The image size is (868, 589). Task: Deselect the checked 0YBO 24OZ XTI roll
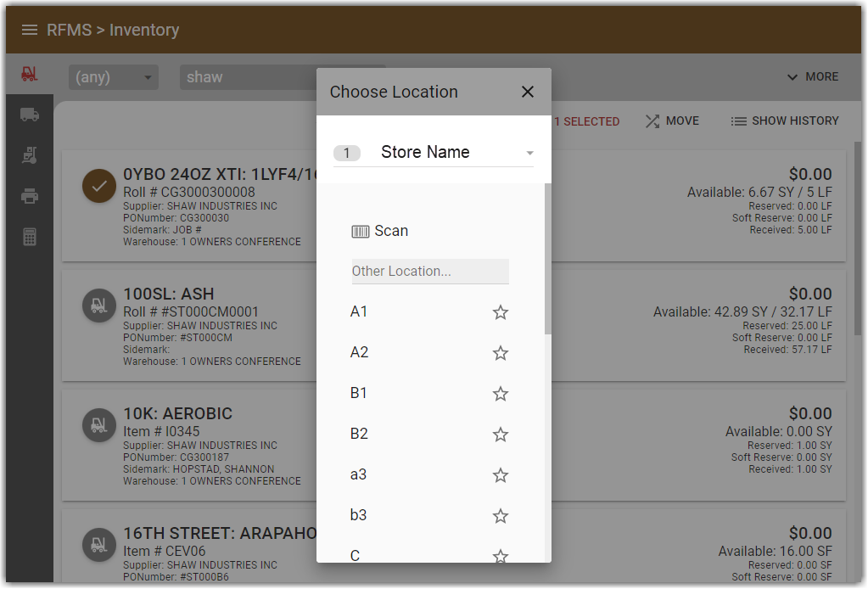pyautogui.click(x=98, y=186)
